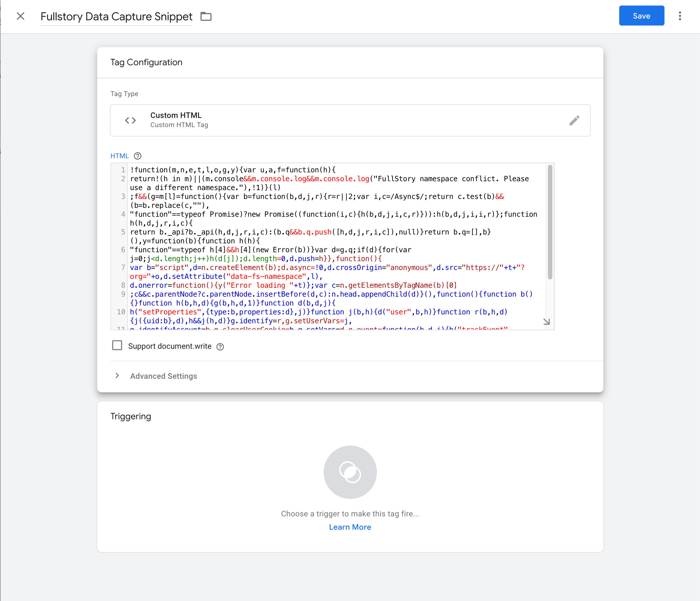Open the HTML field help icon
700x601 pixels.
tap(137, 156)
